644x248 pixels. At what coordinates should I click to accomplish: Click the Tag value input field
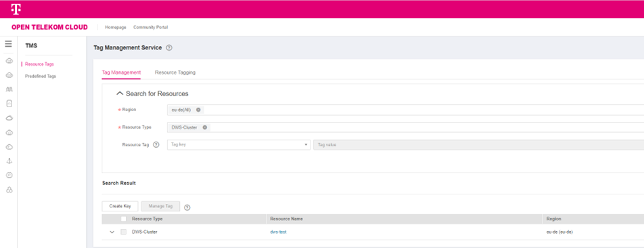[x=478, y=145]
